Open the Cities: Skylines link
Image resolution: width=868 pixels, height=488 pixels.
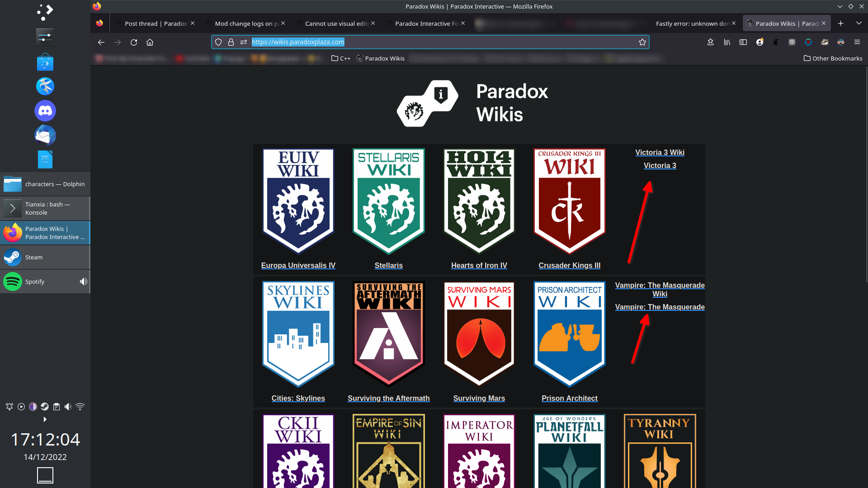tap(298, 398)
